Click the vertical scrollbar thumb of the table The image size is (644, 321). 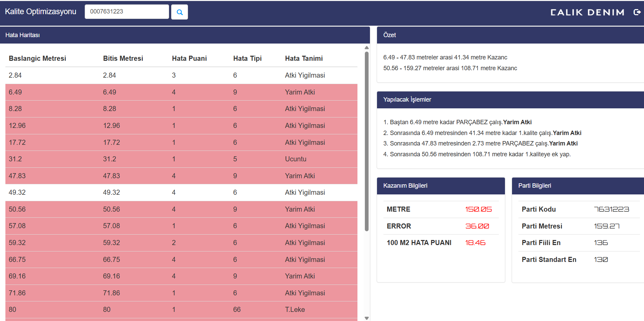tap(367, 141)
